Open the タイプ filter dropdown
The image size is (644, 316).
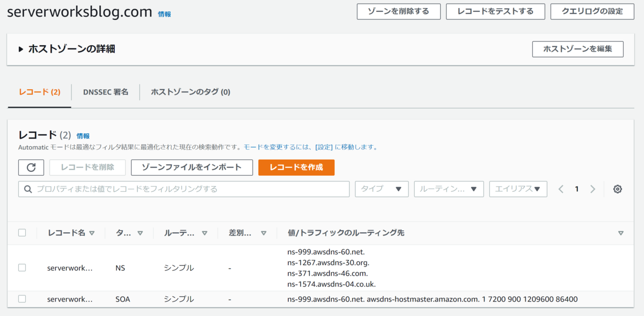[x=382, y=189]
